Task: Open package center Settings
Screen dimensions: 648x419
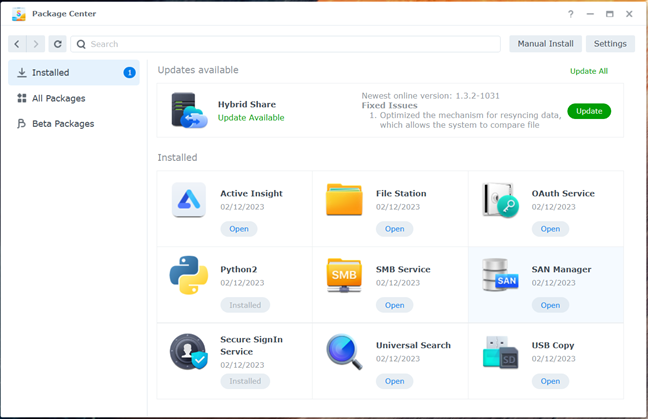Action: point(610,44)
